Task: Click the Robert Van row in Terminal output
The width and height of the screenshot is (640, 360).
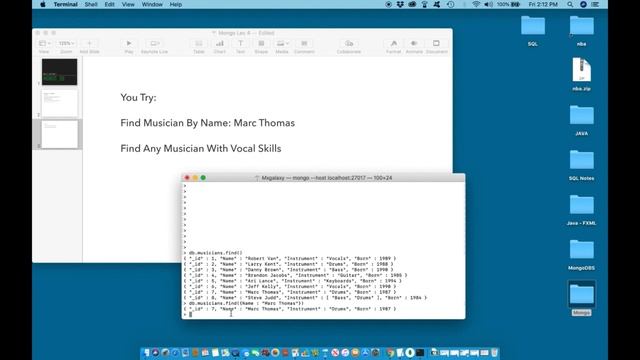Action: pos(290,258)
